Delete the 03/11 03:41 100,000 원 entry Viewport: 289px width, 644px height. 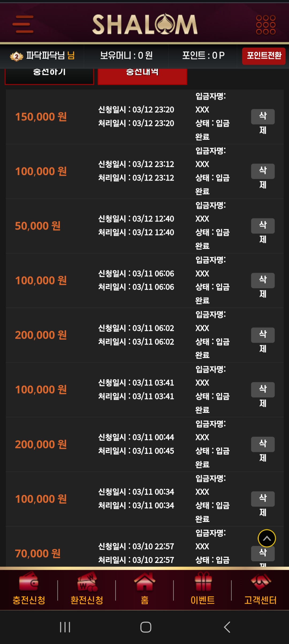coord(263,390)
